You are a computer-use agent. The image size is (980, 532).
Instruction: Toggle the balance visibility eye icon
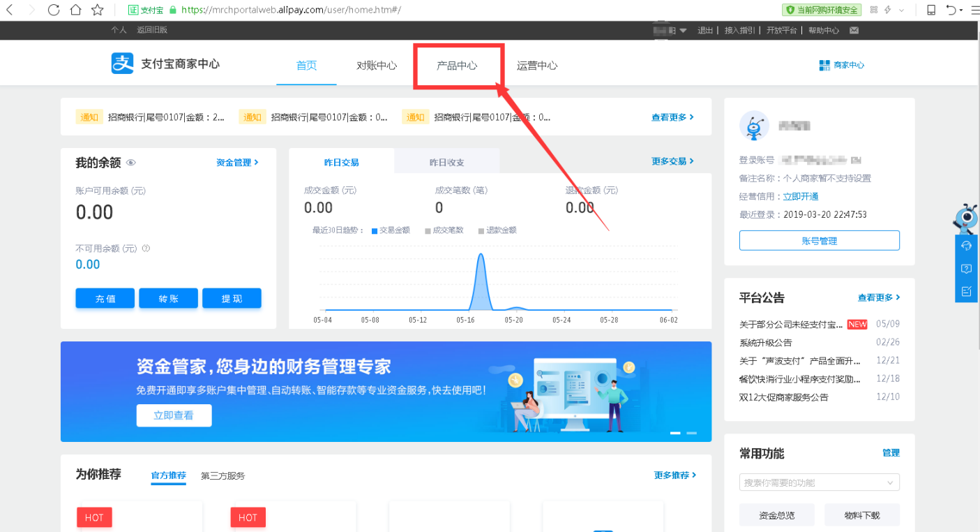click(x=131, y=163)
